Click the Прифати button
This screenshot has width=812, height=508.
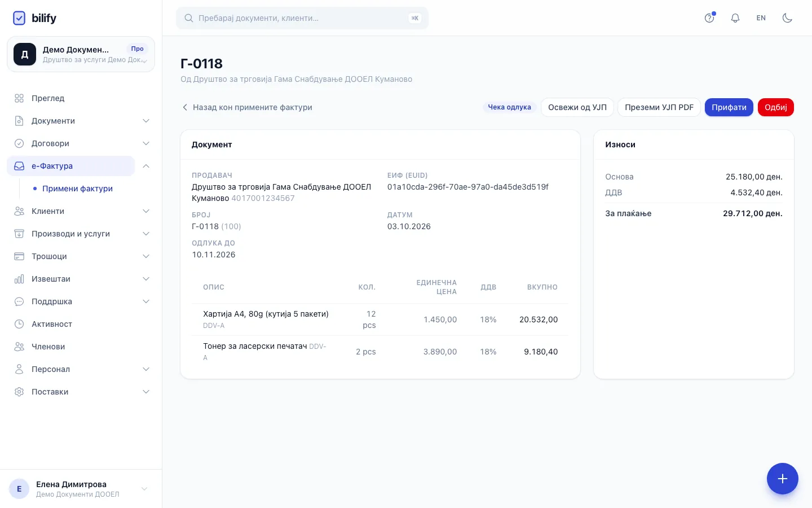(x=729, y=107)
